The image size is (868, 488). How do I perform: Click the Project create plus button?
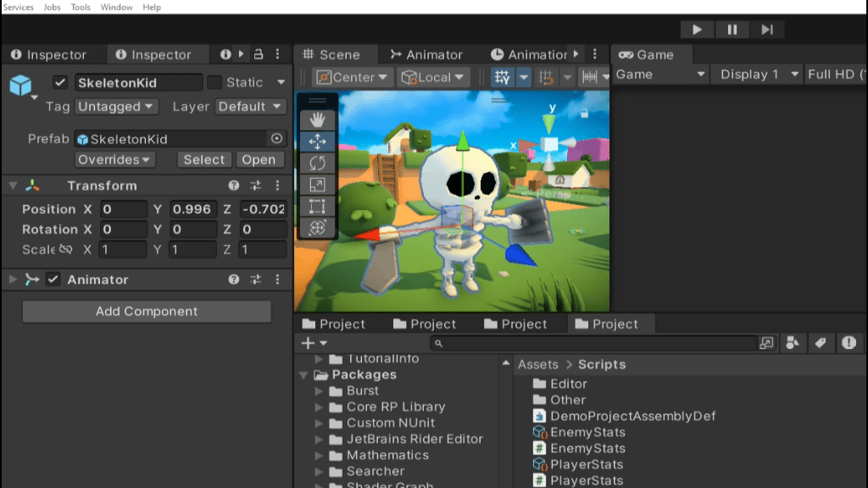click(x=313, y=343)
